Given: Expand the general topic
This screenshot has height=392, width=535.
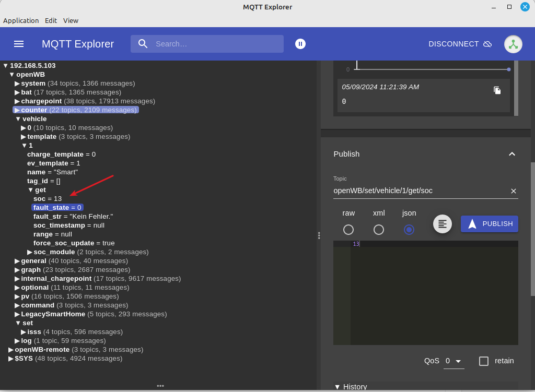Looking at the screenshot, I should [x=17, y=261].
